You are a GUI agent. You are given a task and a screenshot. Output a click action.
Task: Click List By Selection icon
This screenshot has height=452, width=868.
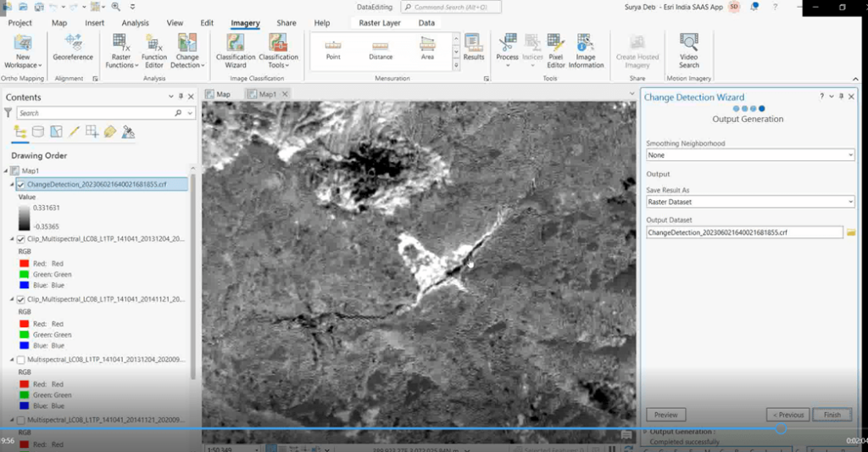point(56,131)
